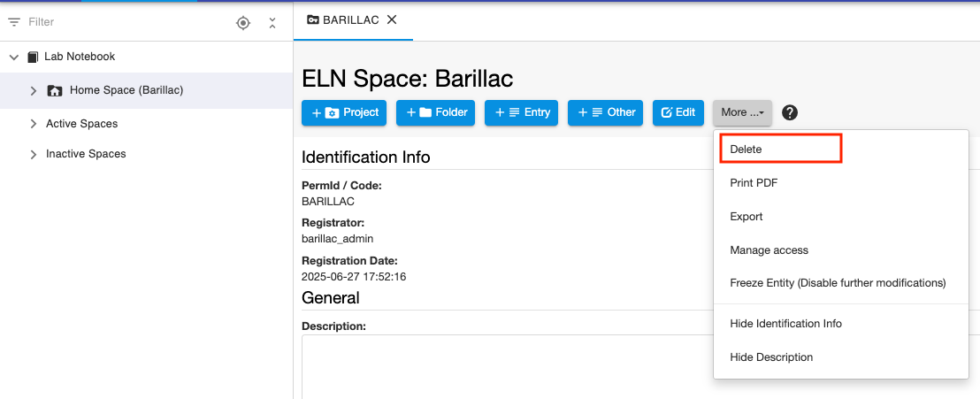Click the crosshair locate icon in sidebar
This screenshot has width=980, height=399.
(x=243, y=23)
